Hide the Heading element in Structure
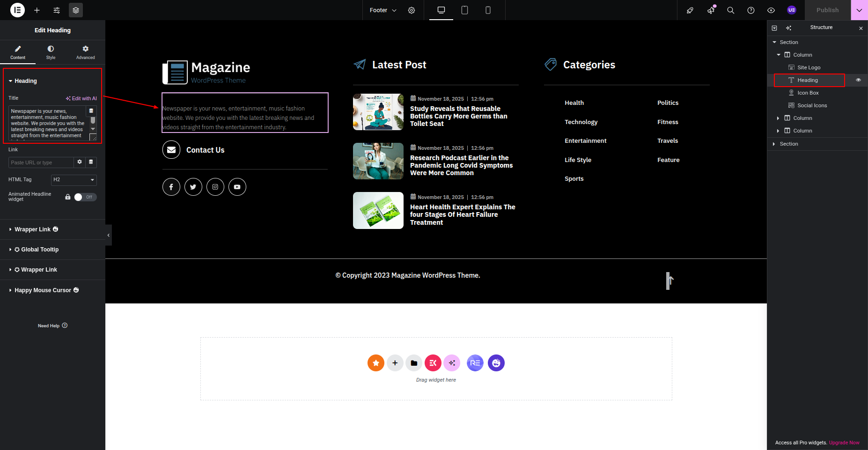Viewport: 868px width, 450px height. tap(858, 80)
